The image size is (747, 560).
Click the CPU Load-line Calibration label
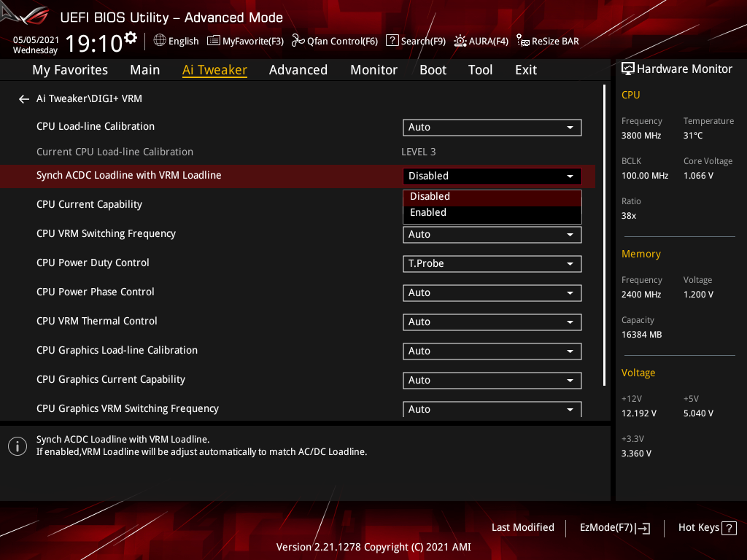click(96, 126)
